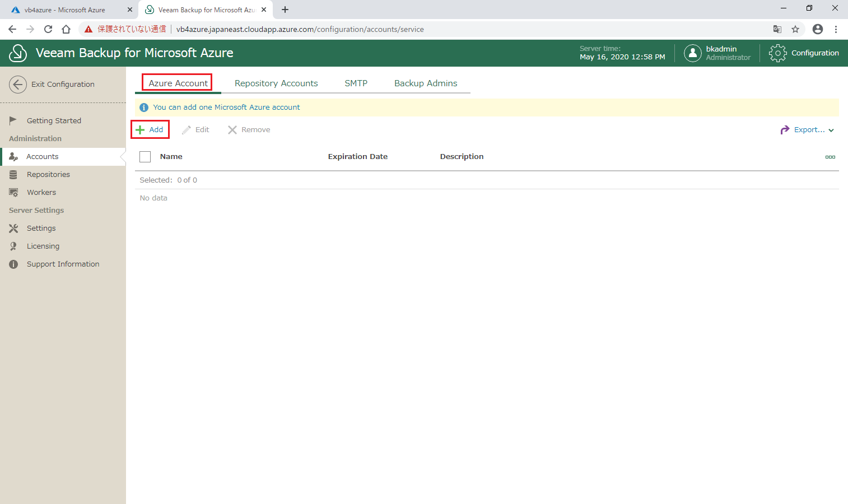Click the Repositories database icon
Image resolution: width=848 pixels, height=504 pixels.
(x=13, y=175)
